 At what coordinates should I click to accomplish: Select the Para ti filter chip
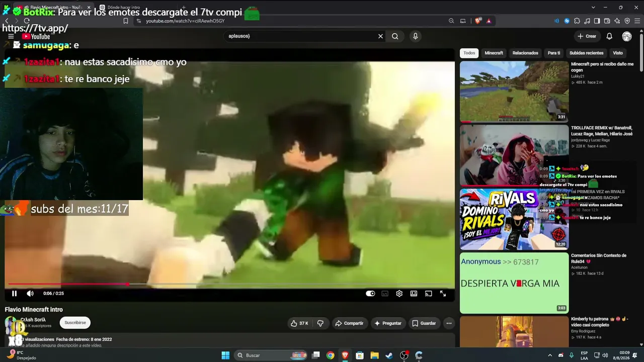[x=554, y=53]
